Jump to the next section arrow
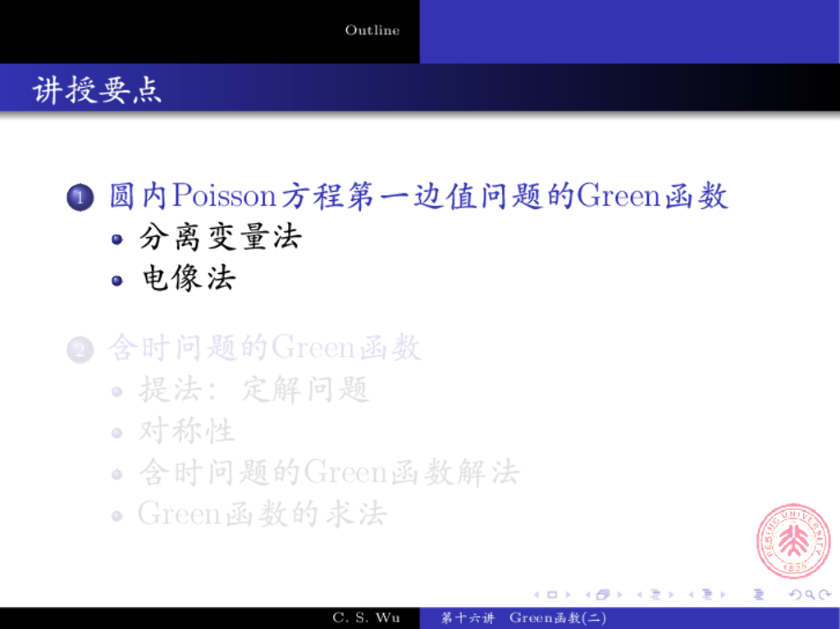The height and width of the screenshot is (629, 840). 722,595
